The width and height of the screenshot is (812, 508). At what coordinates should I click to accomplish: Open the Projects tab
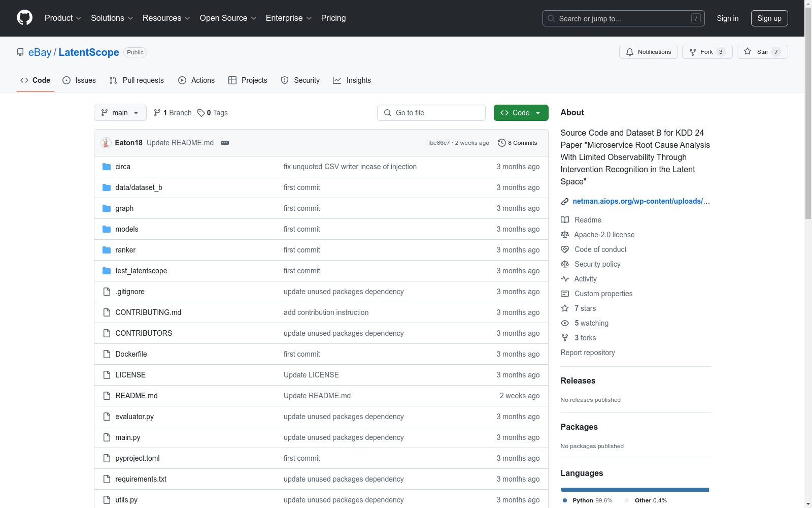[x=248, y=80]
